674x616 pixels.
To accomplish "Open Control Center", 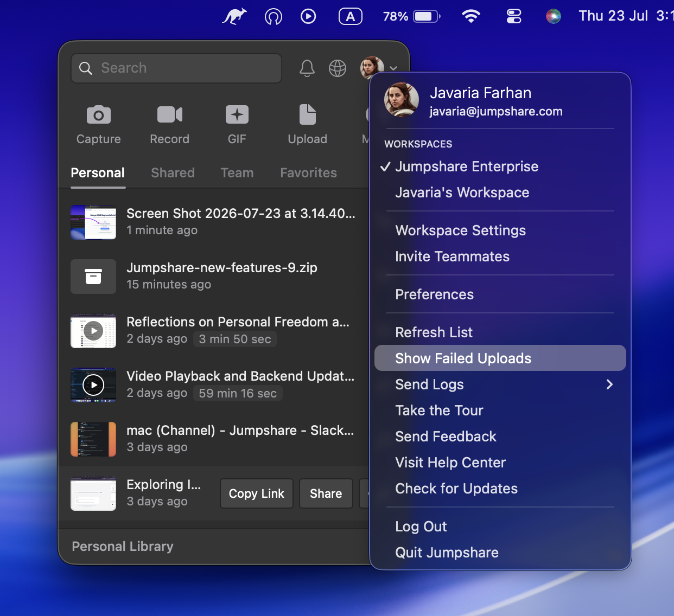I will coord(514,16).
